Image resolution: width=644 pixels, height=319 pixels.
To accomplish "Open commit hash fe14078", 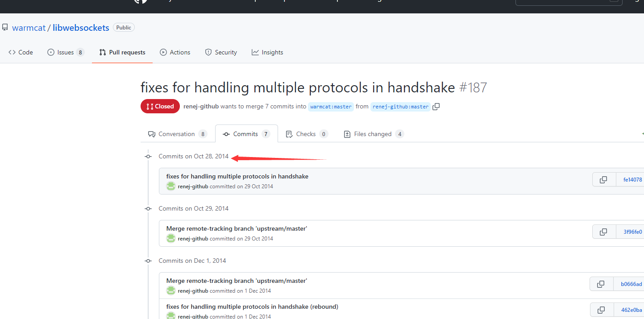I will point(632,179).
